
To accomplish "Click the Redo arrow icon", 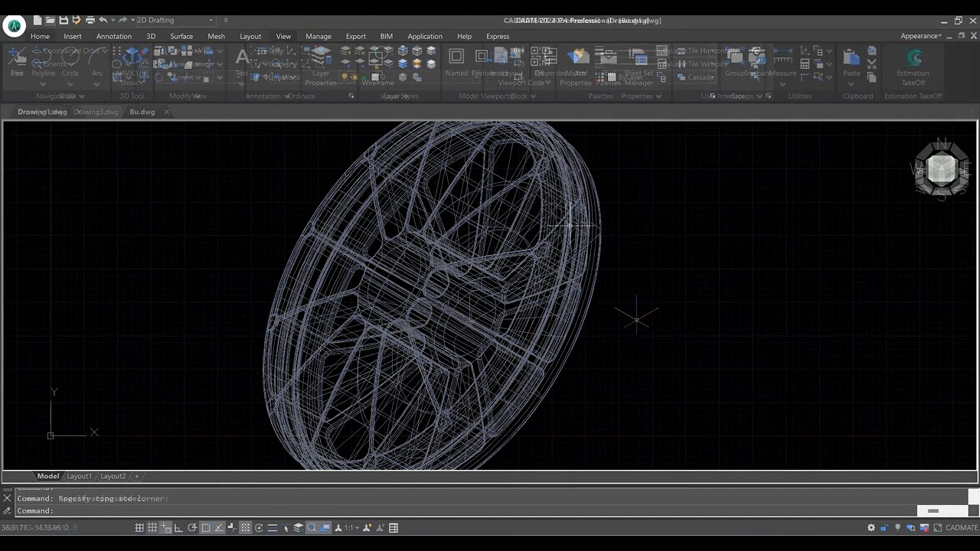I will coord(122,20).
